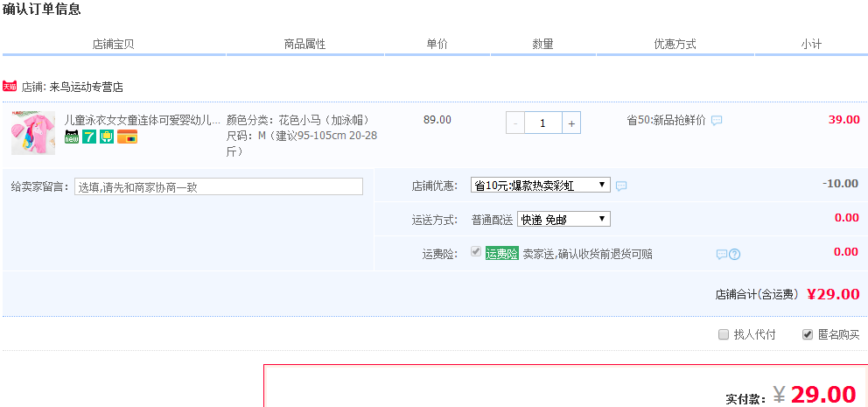This screenshot has width=868, height=407.
Task: Click the orange credit card badge icon
Action: tap(128, 137)
